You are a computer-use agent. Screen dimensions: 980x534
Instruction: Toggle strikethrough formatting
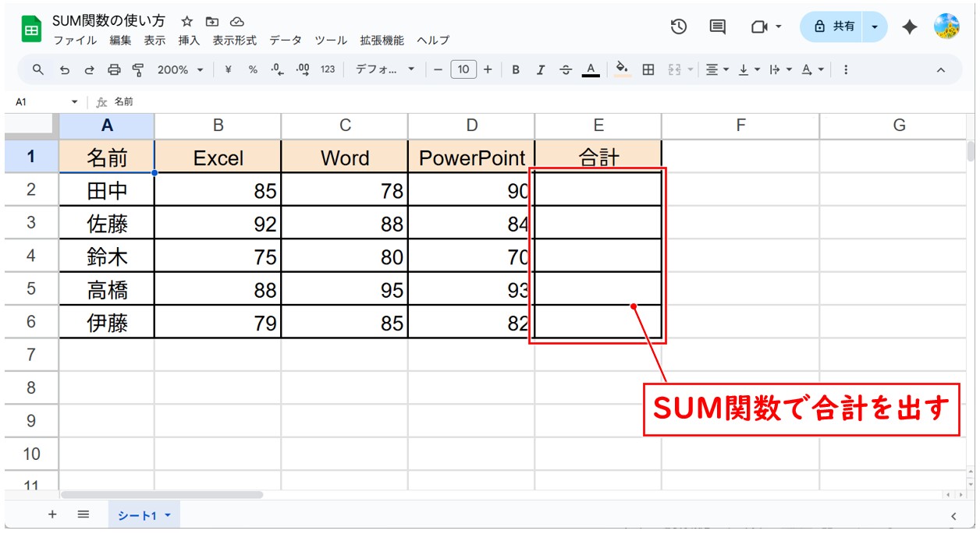coord(566,70)
